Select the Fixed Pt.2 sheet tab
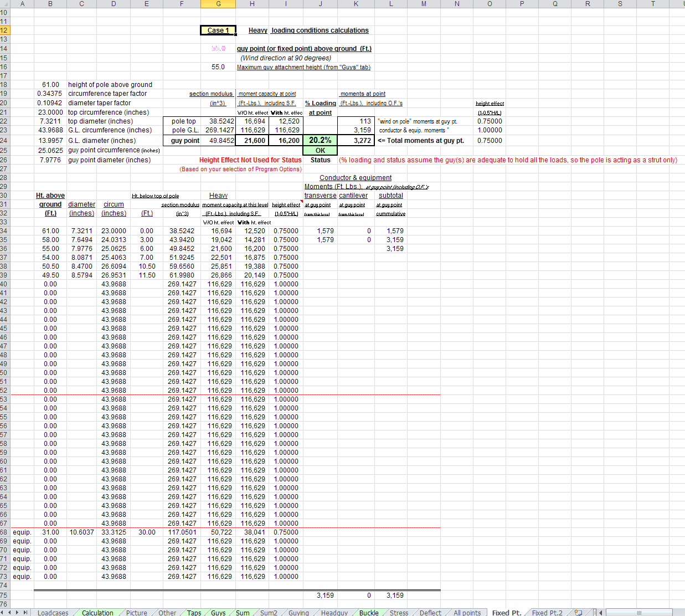Viewport: 685px width, 616px height. coord(547,613)
